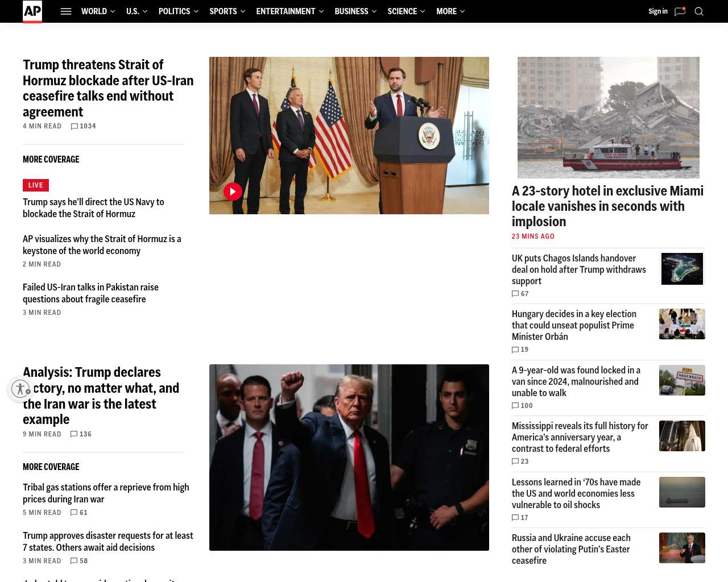
Task: Open oil tanker thumbnail image
Action: (682, 492)
